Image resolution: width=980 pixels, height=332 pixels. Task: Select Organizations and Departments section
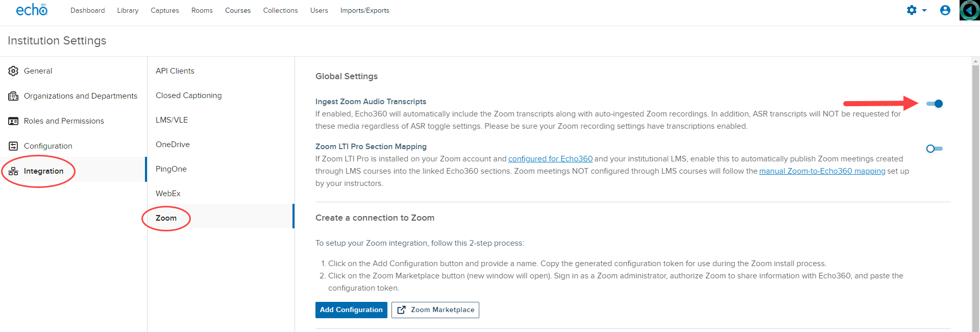[x=73, y=96]
